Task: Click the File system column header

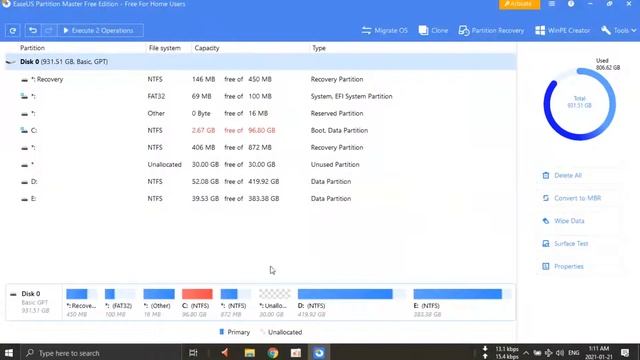Action: click(164, 48)
